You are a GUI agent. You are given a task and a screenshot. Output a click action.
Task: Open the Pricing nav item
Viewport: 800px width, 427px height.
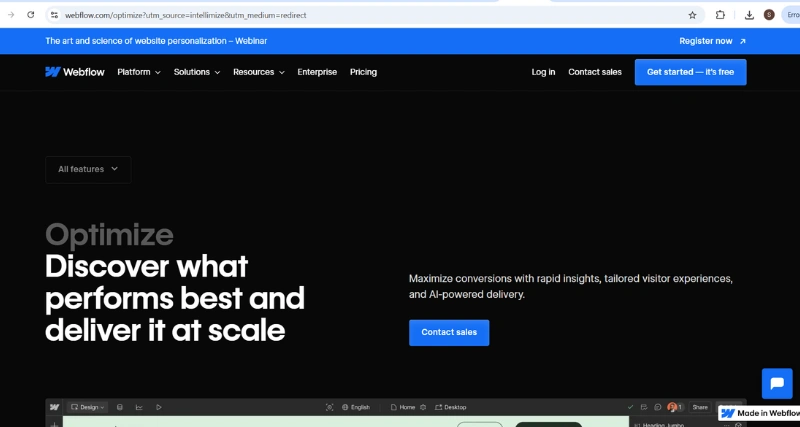[x=363, y=72]
